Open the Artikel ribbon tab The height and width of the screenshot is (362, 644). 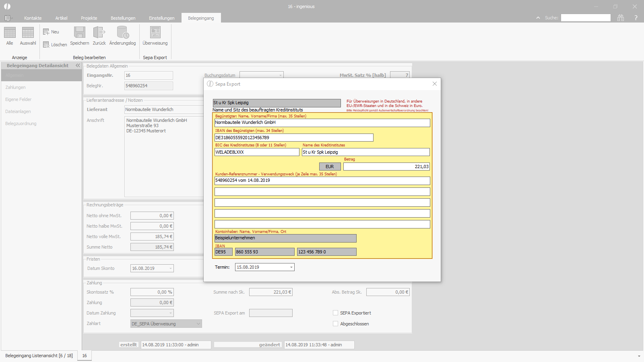pyautogui.click(x=61, y=18)
